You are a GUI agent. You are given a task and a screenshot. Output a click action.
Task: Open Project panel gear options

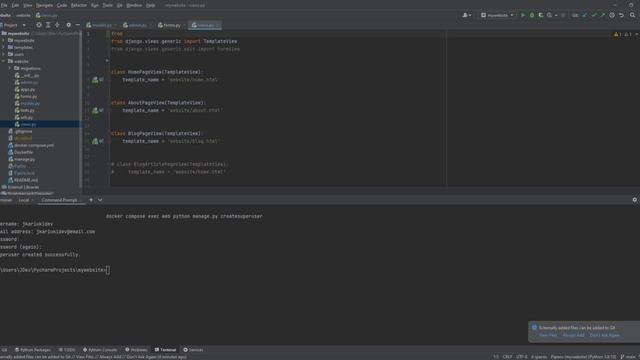point(69,25)
